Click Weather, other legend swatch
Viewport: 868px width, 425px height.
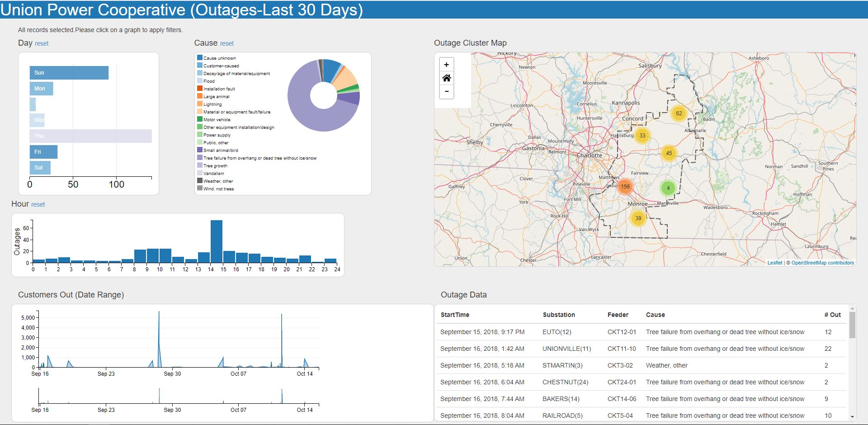200,181
